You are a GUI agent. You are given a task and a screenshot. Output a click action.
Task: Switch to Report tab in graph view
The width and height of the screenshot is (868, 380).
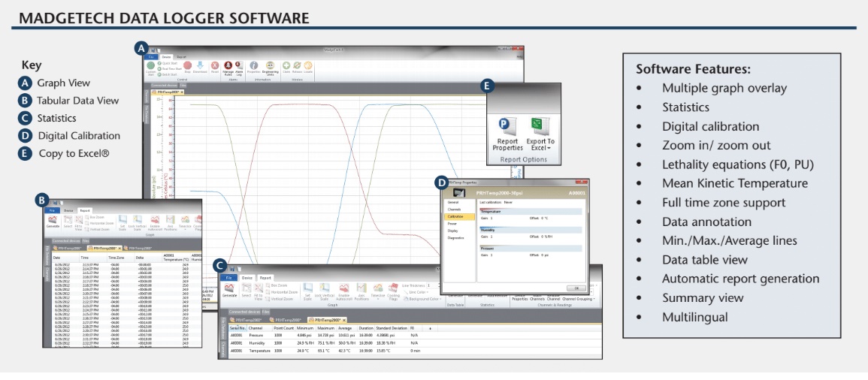coord(182,57)
